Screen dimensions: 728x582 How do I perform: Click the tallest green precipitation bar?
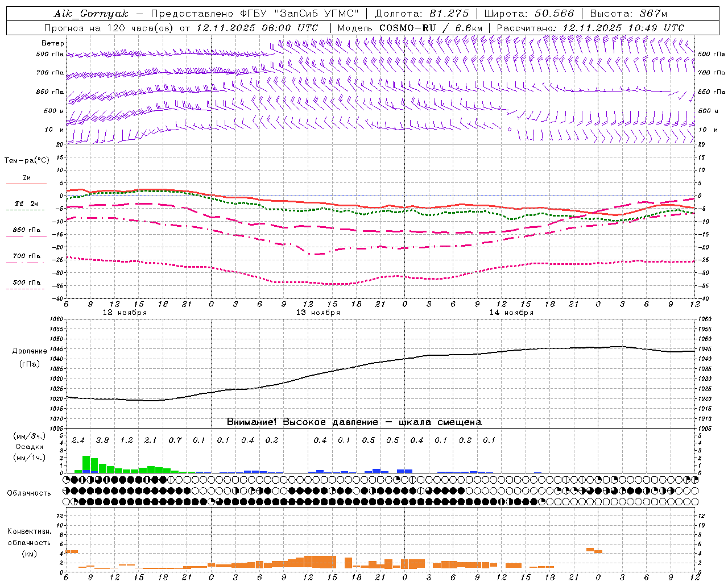(x=86, y=463)
